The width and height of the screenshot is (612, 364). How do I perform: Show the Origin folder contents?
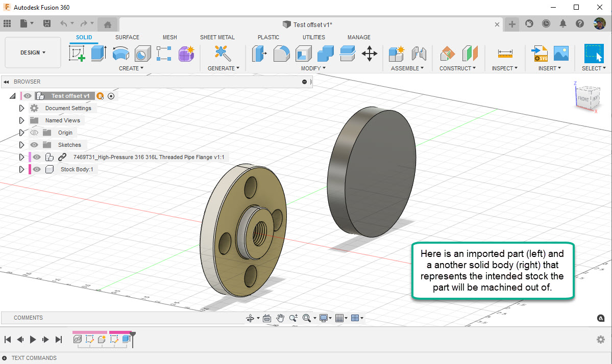click(21, 132)
